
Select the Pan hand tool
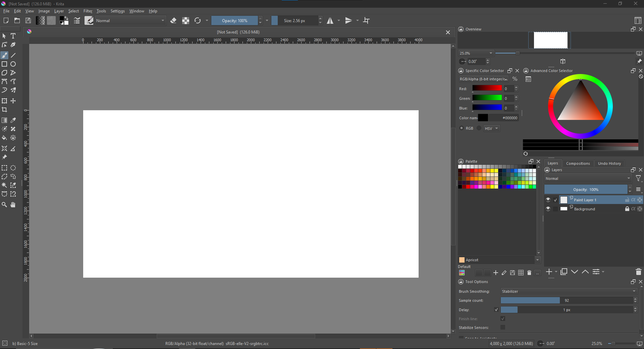[x=13, y=205]
